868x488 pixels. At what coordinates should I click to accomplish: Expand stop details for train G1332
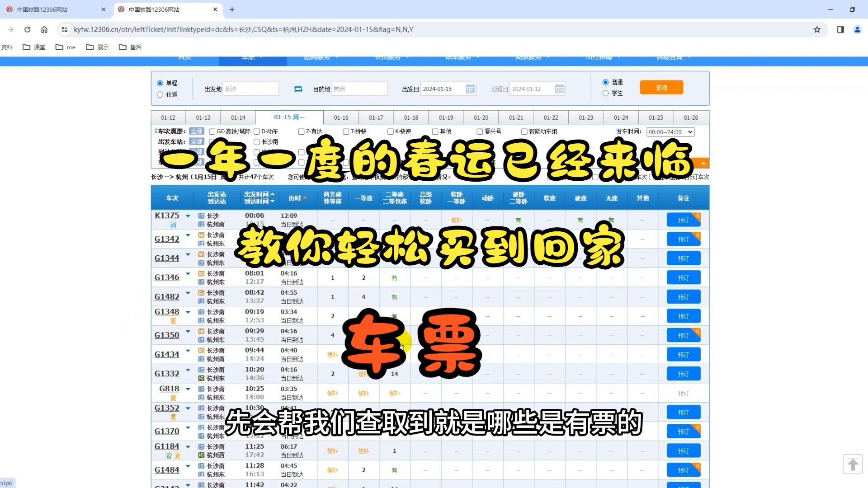click(188, 370)
